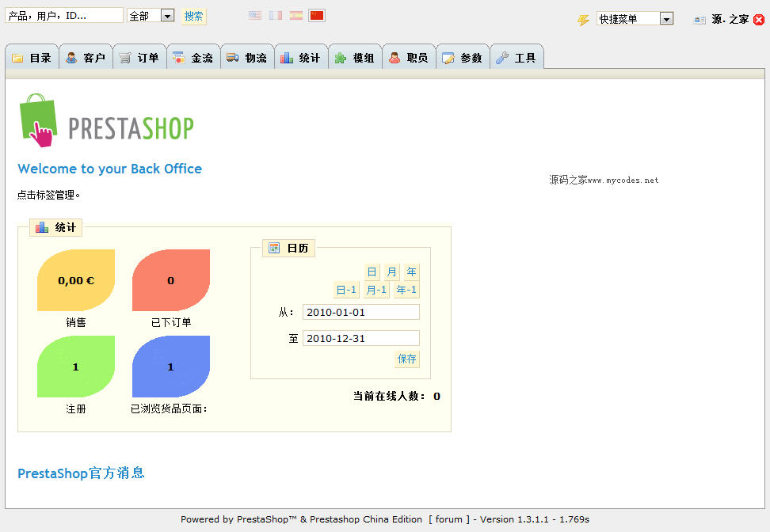Click the 月-1 previous month button
770x532 pixels.
click(x=376, y=290)
